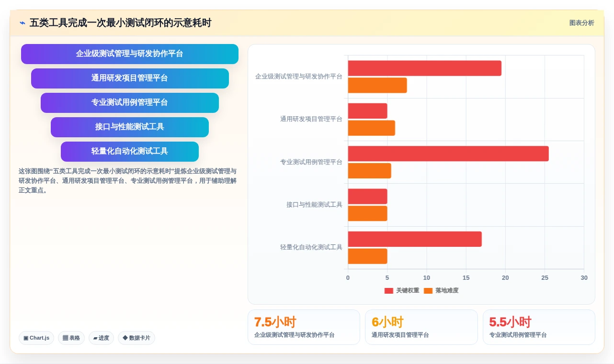
Task: Open the 6小时 data card
Action: click(421, 327)
